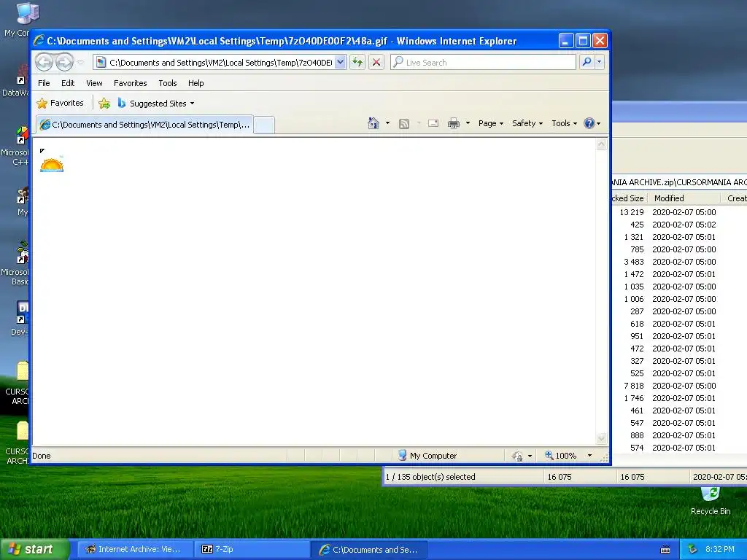Click the Internet Explorer taskbar item
Viewport: 747px width, 560px height.
tap(369, 549)
